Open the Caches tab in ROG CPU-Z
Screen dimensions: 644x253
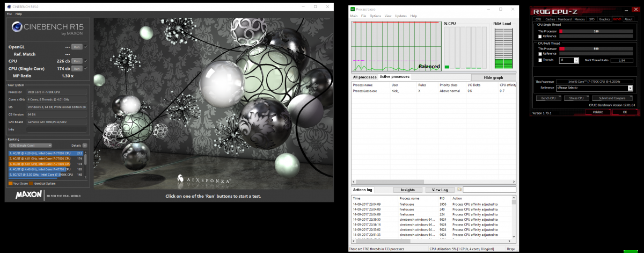pyautogui.click(x=550, y=19)
